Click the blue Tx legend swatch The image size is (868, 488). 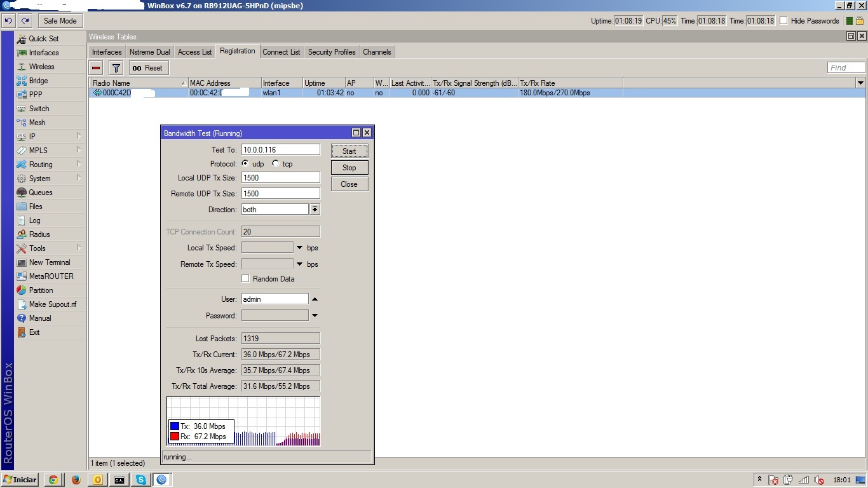[174, 426]
